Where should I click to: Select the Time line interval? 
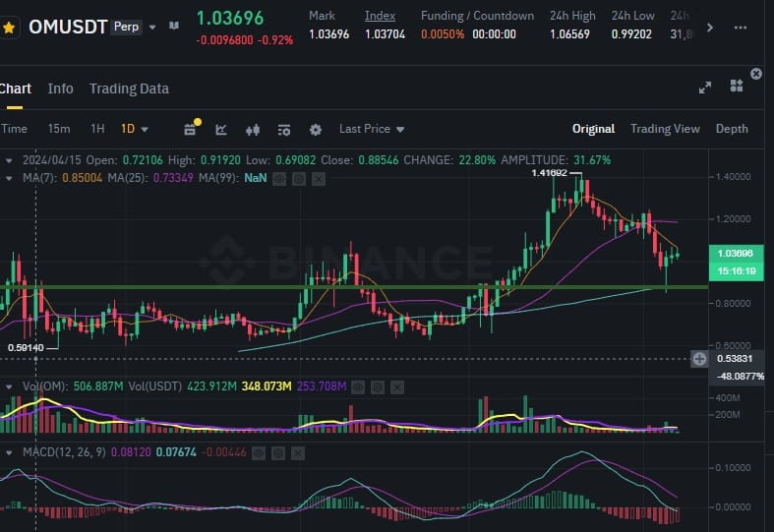pyautogui.click(x=14, y=129)
